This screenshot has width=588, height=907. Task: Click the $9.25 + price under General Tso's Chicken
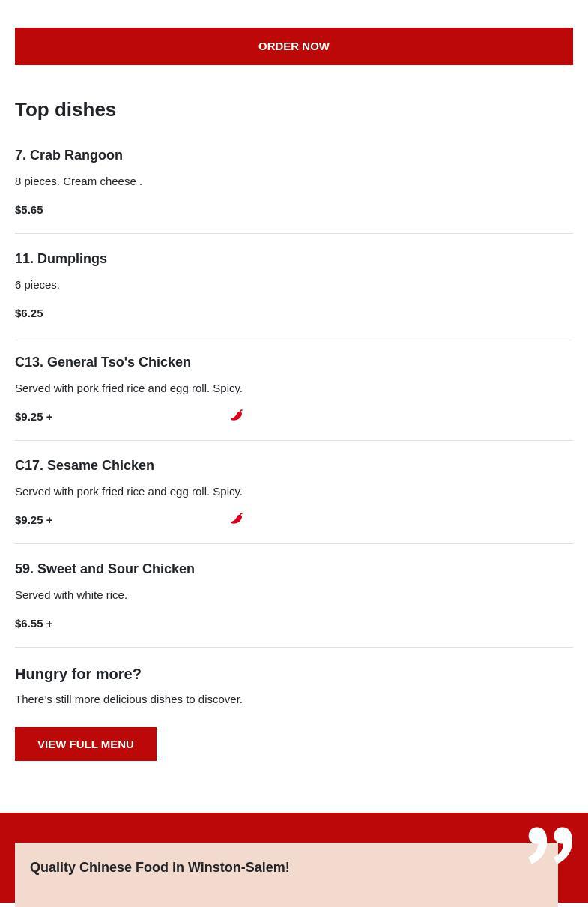tap(34, 417)
